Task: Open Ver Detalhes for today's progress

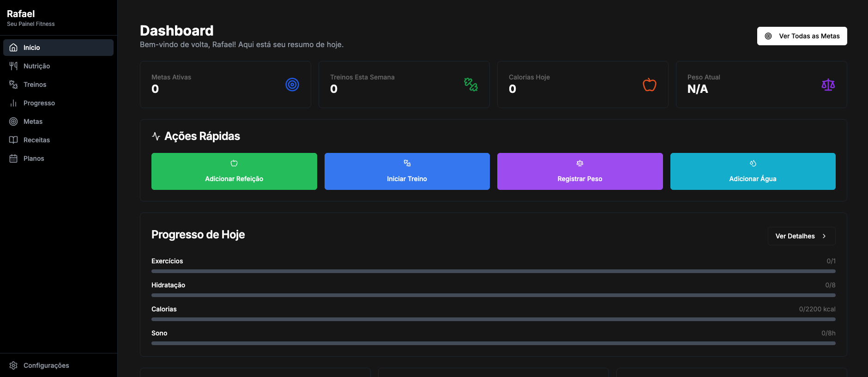Action: tap(802, 236)
